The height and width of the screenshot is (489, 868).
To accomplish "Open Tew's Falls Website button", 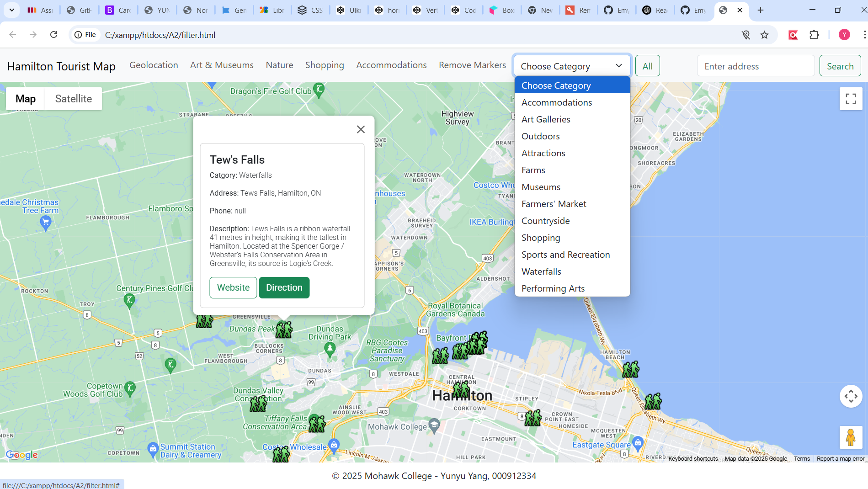I will coord(233,287).
